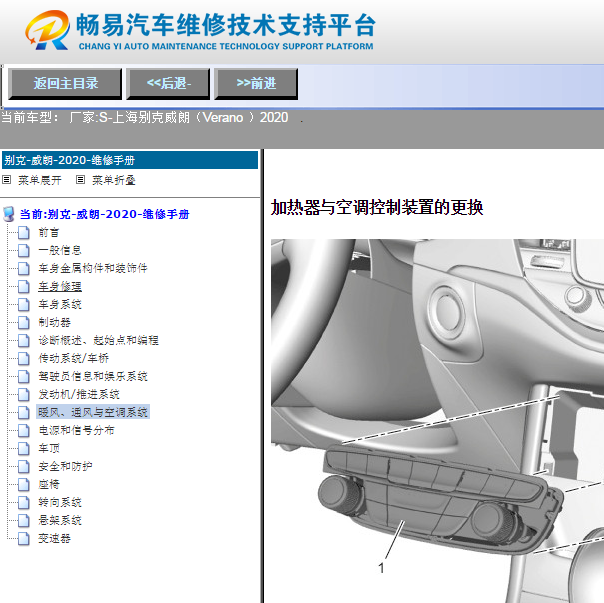The height and width of the screenshot is (603, 604).
Task: Select the root node 当前:别克-威朗-2020-维修手册
Action: (104, 214)
